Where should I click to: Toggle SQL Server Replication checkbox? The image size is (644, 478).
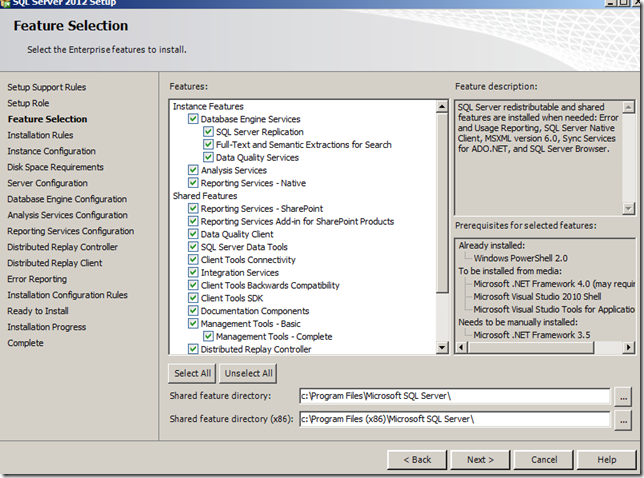point(208,132)
